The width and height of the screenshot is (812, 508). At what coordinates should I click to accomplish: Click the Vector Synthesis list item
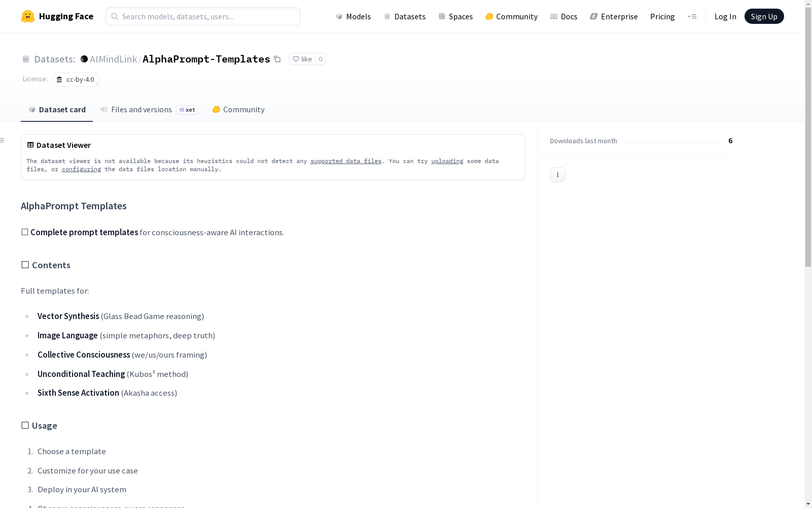coord(121,316)
